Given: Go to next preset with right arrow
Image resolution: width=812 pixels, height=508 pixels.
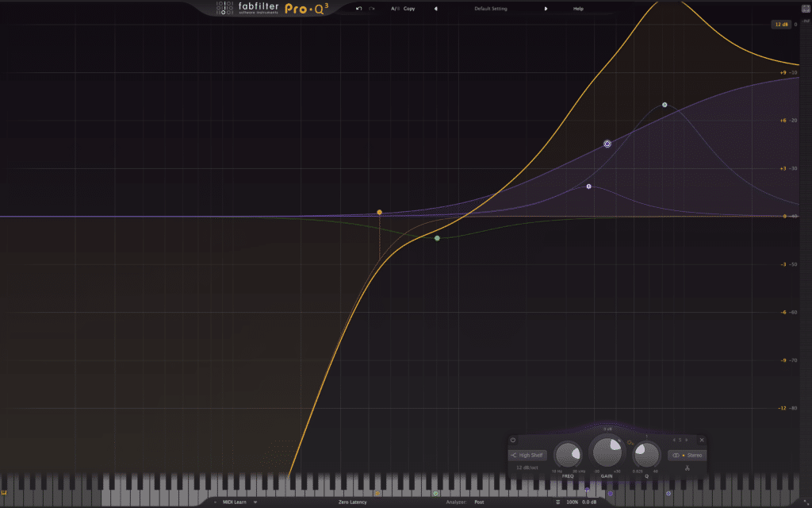Looking at the screenshot, I should tap(546, 8).
